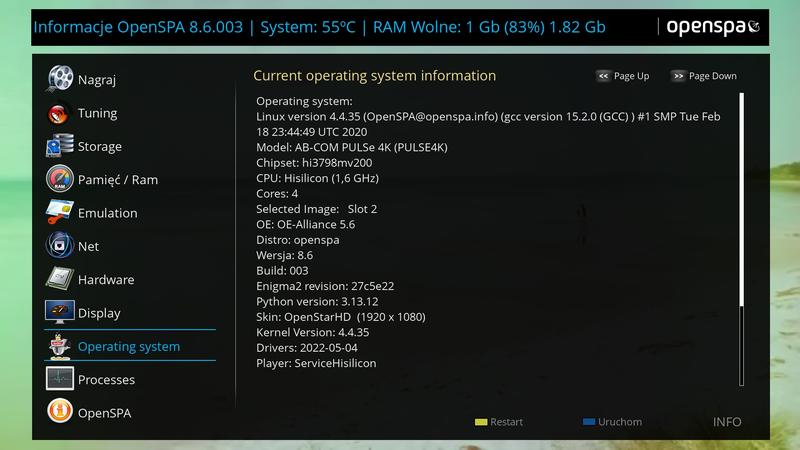Click the Linux version 4.4.35 line
800x450 pixels.
coord(488,124)
